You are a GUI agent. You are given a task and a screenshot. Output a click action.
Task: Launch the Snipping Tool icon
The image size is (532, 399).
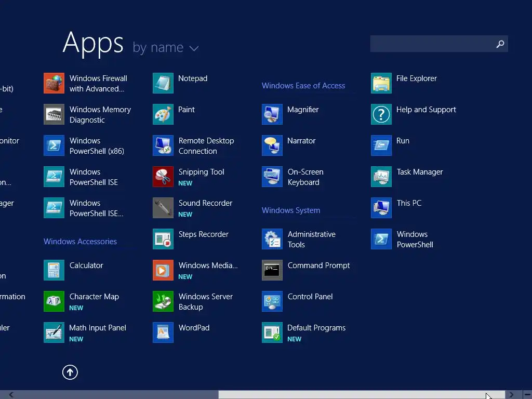(163, 177)
